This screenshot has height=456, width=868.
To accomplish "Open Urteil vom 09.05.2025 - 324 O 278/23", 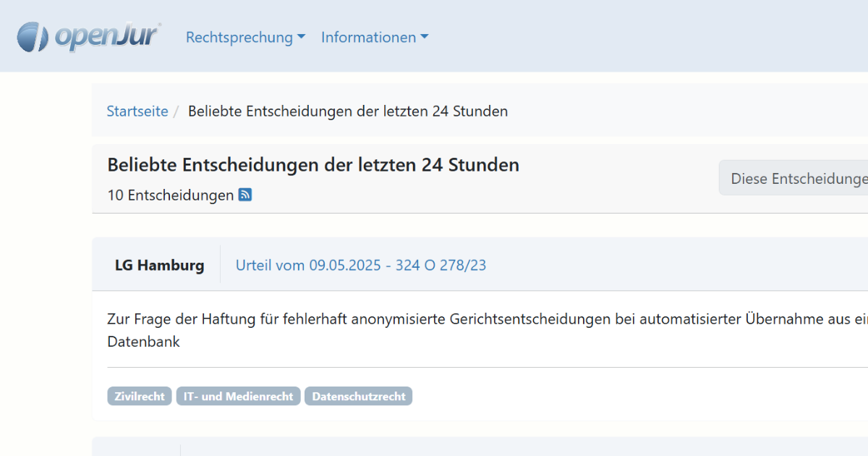I will pos(361,265).
